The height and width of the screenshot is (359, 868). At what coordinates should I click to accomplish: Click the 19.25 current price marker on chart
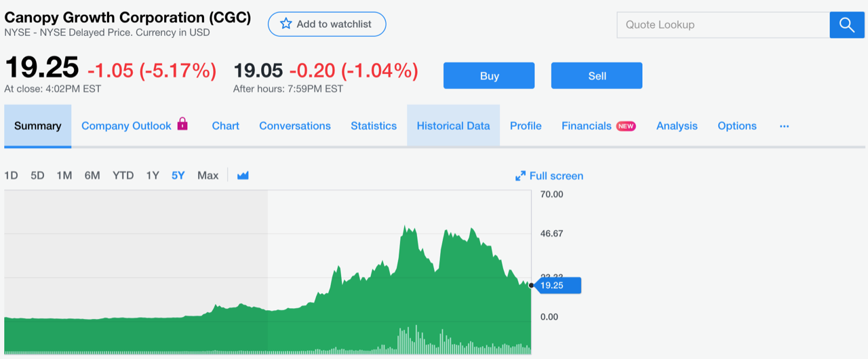pos(557,285)
